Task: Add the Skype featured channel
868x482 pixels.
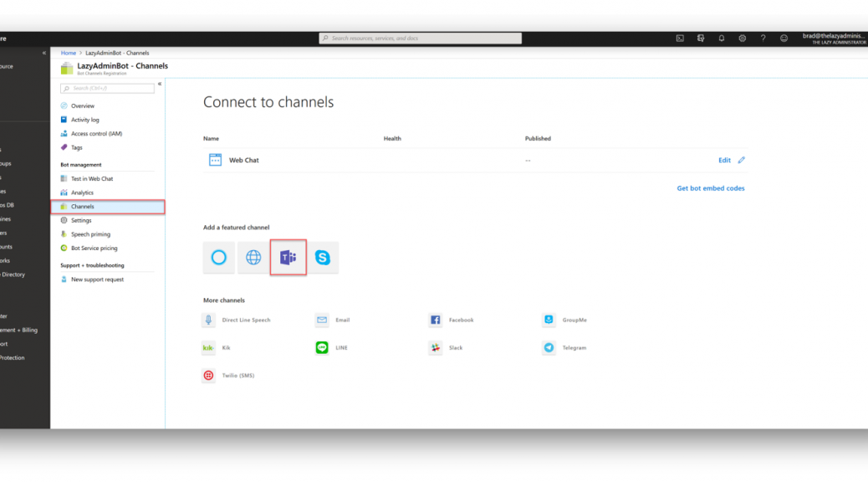Action: 323,257
